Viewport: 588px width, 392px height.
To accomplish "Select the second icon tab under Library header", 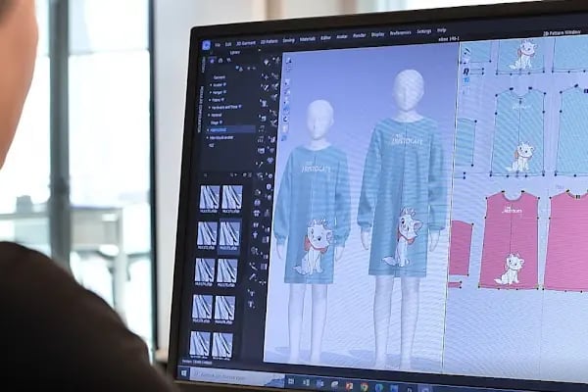I will click(x=220, y=61).
